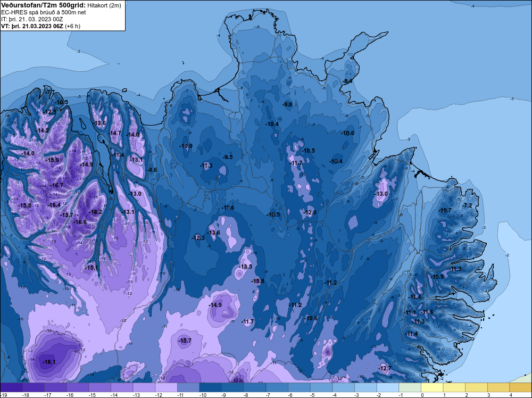Click the 'EC-HRES spá brúuð á 500m net' line
The width and height of the screenshot is (532, 398).
click(x=44, y=12)
